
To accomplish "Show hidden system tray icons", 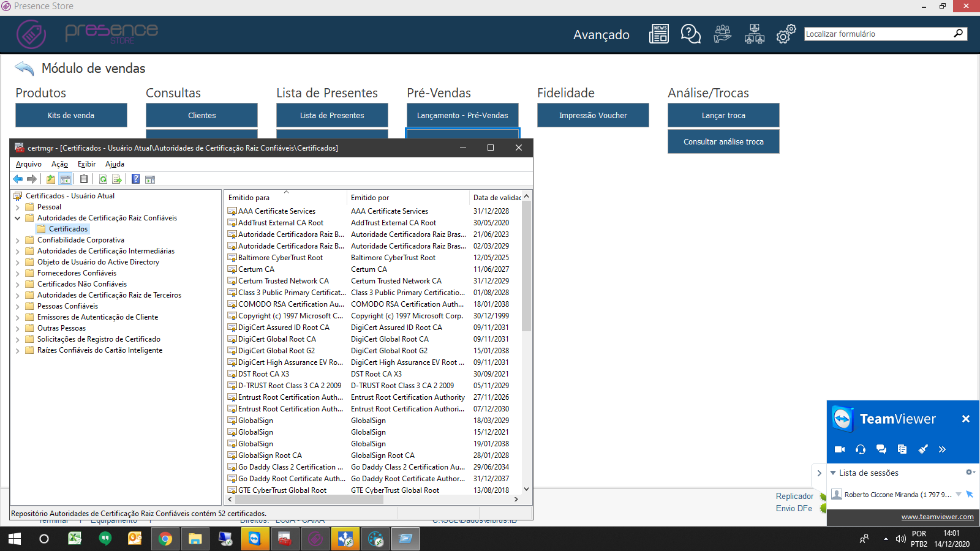I will tap(886, 539).
